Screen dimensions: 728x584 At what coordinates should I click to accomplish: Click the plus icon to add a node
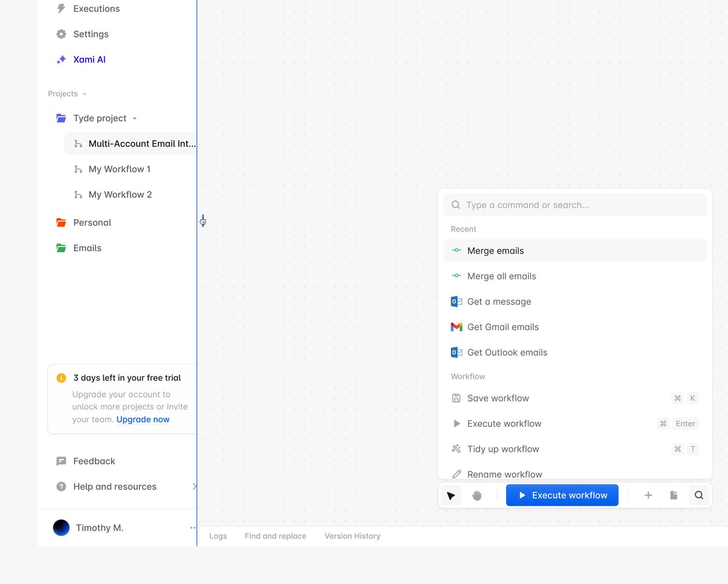pyautogui.click(x=648, y=495)
